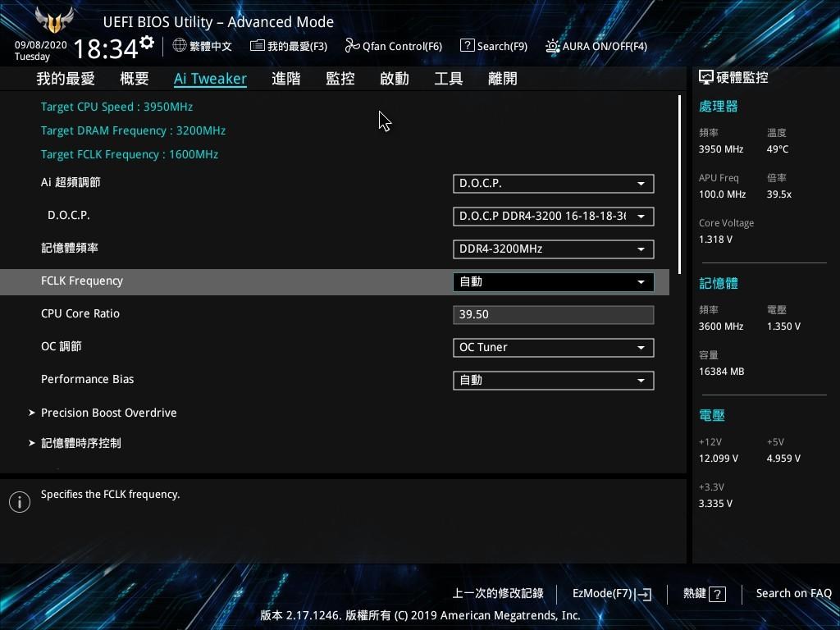Switch to 離開 tab
Image resolution: width=840 pixels, height=630 pixels.
click(x=503, y=79)
